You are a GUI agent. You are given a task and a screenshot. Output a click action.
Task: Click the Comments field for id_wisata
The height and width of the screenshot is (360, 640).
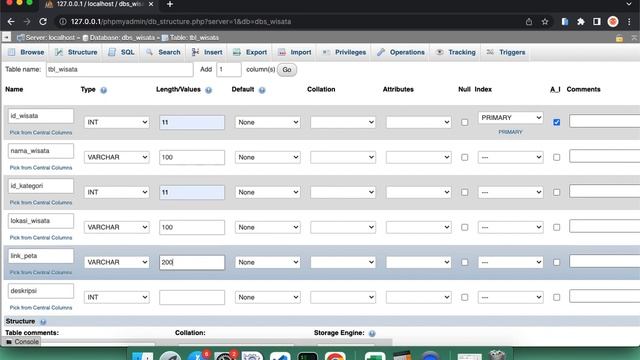click(604, 121)
